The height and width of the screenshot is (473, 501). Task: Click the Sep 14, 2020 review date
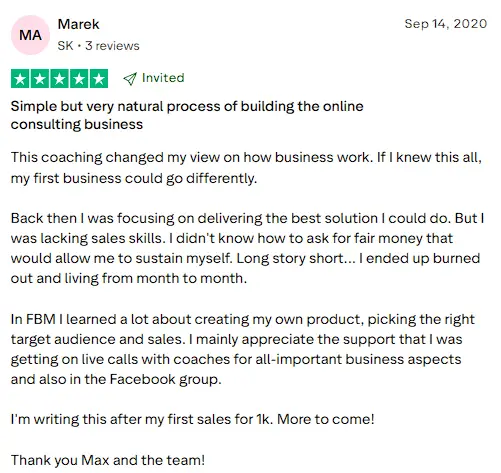[x=446, y=24]
